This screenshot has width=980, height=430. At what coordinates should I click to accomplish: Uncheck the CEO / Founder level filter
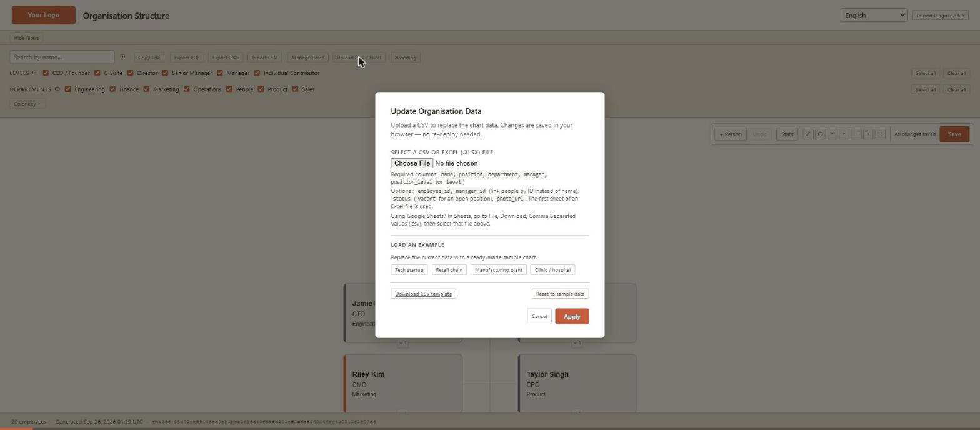46,73
